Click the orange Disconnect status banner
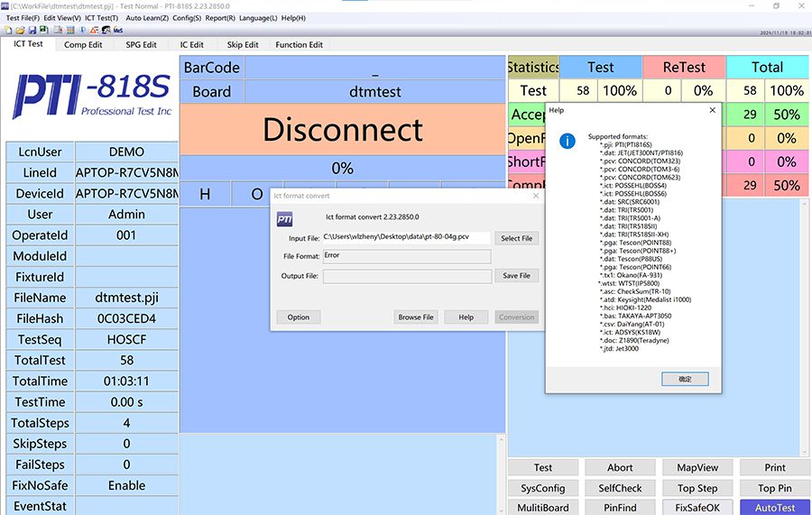 (x=342, y=129)
